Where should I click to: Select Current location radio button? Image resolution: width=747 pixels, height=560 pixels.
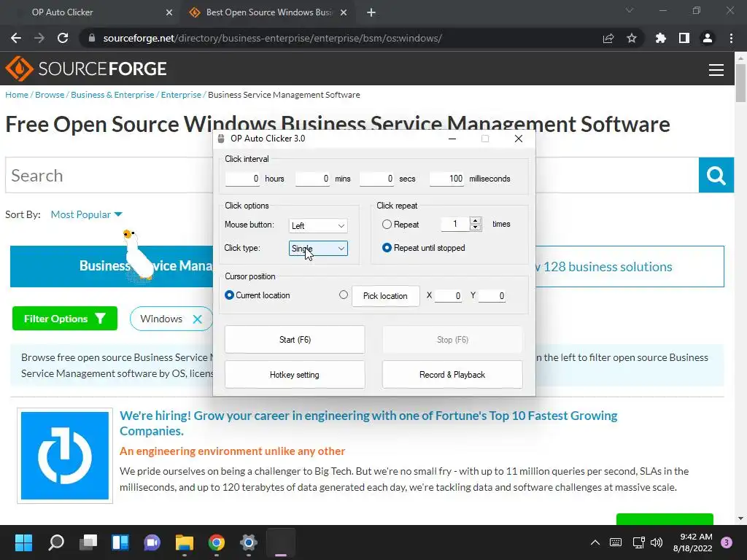click(x=229, y=295)
